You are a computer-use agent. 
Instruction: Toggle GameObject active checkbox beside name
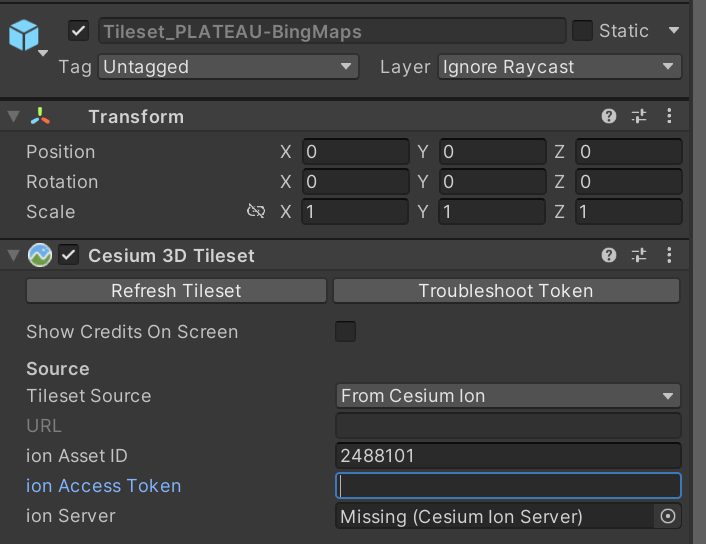[x=78, y=31]
